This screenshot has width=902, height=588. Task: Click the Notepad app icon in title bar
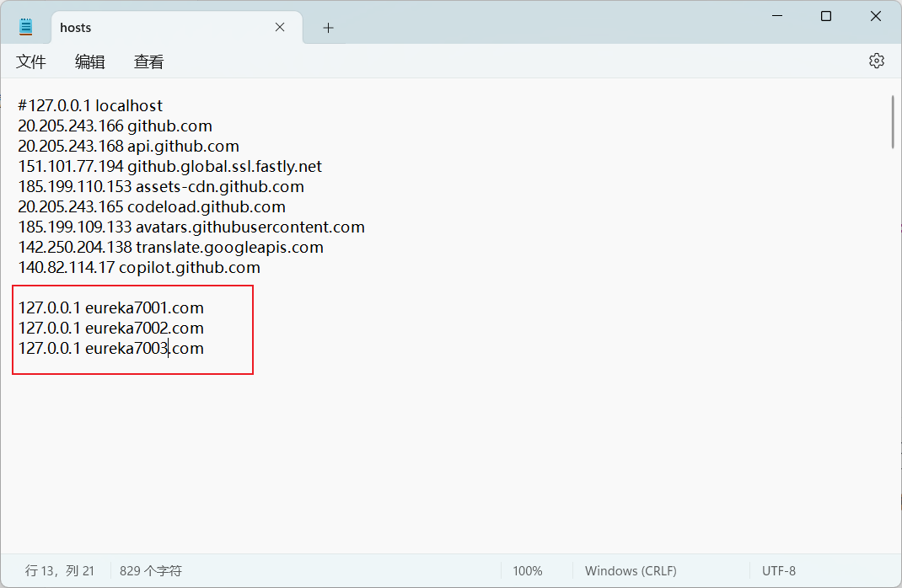click(26, 27)
